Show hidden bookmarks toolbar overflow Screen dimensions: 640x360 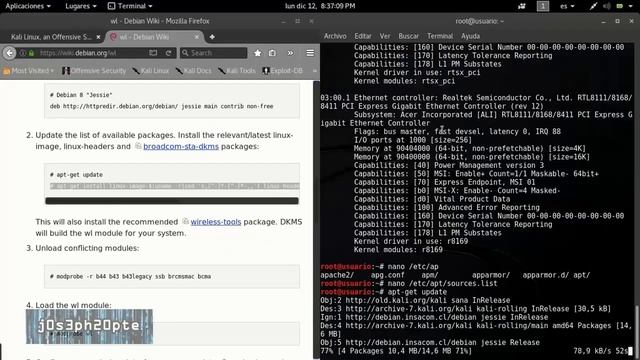(x=314, y=71)
